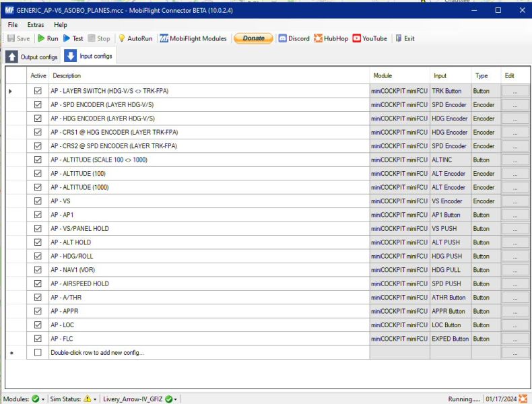The width and height of the screenshot is (532, 404).
Task: Sort by Description column header
Action: click(x=209, y=75)
